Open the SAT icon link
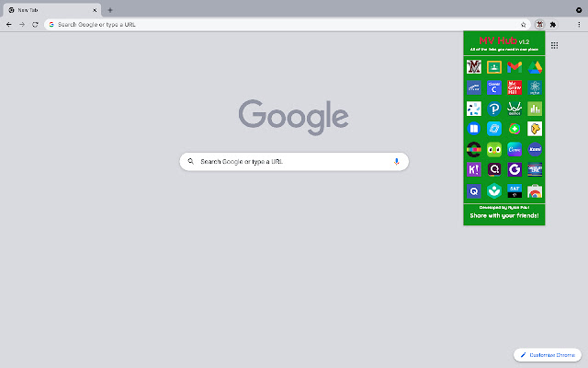 click(514, 191)
